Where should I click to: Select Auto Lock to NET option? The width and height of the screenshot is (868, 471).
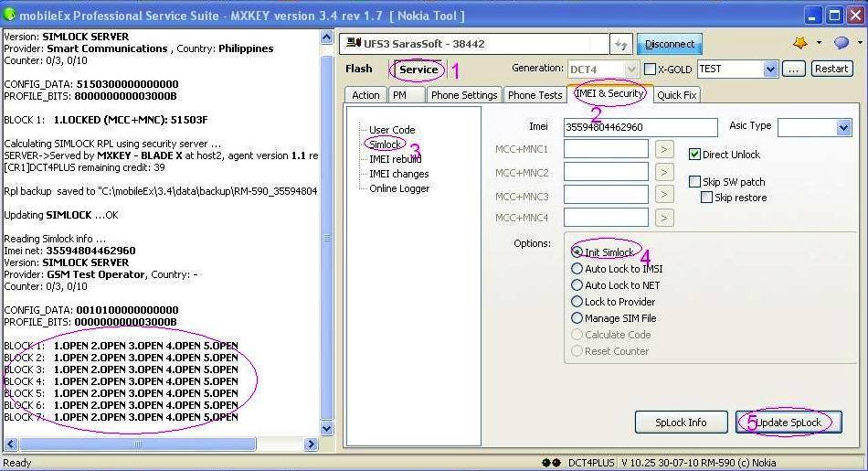[x=577, y=284]
